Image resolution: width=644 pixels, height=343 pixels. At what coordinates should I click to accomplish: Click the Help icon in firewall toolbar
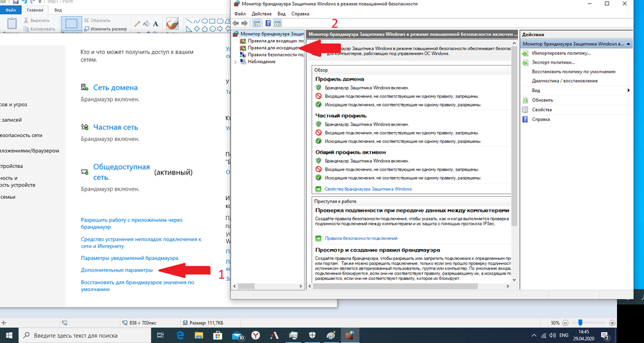tap(268, 23)
